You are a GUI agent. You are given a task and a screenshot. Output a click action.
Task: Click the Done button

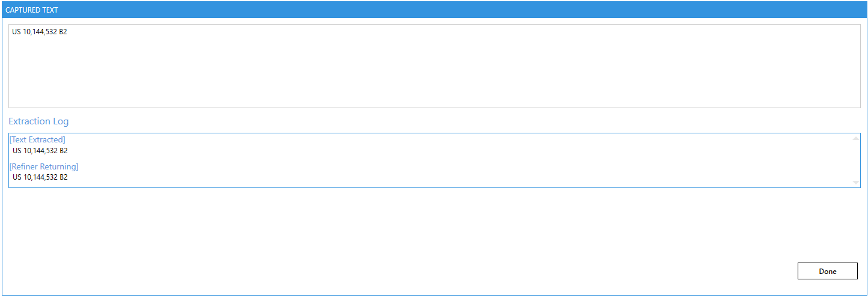click(827, 271)
